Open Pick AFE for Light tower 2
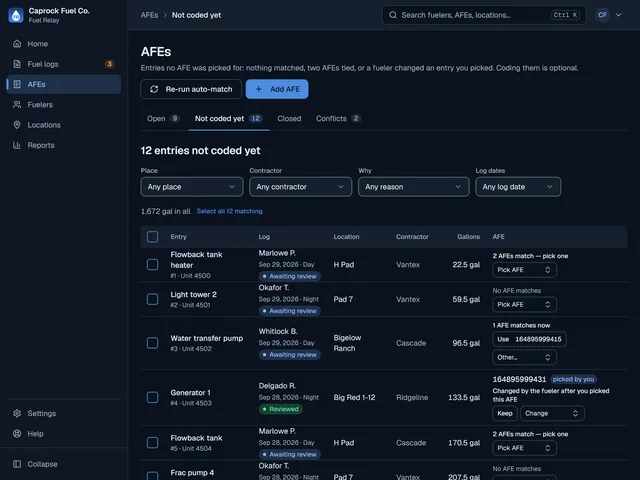Screen dimensions: 640x480 [524, 305]
